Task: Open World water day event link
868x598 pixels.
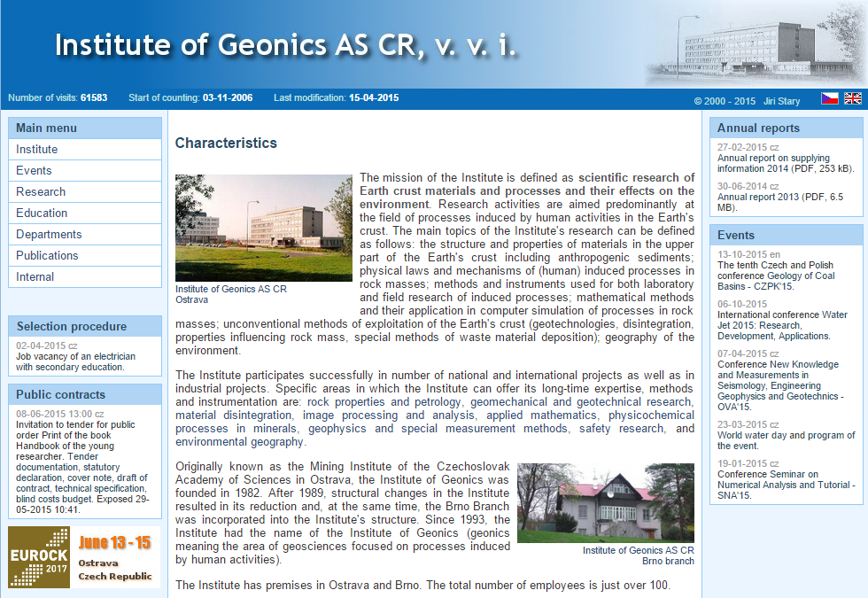Action: [786, 440]
